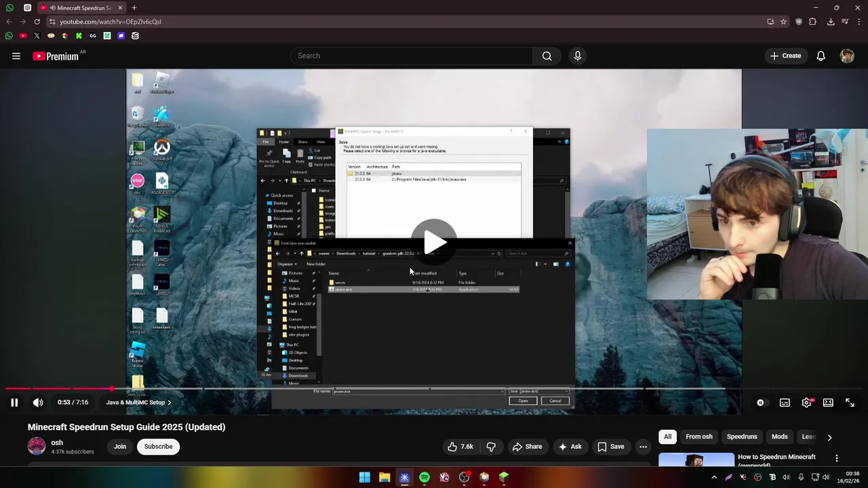
Task: Open the Windows Start menu
Action: 364,478
